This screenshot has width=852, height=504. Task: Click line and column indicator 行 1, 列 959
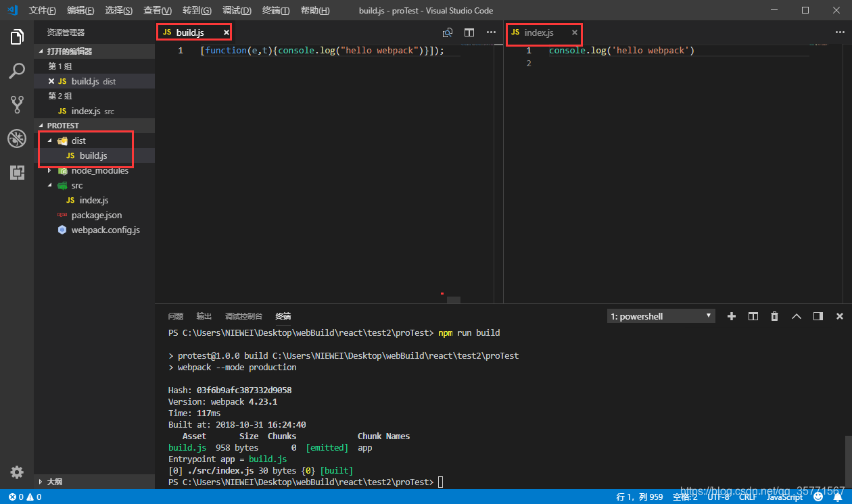click(x=640, y=497)
